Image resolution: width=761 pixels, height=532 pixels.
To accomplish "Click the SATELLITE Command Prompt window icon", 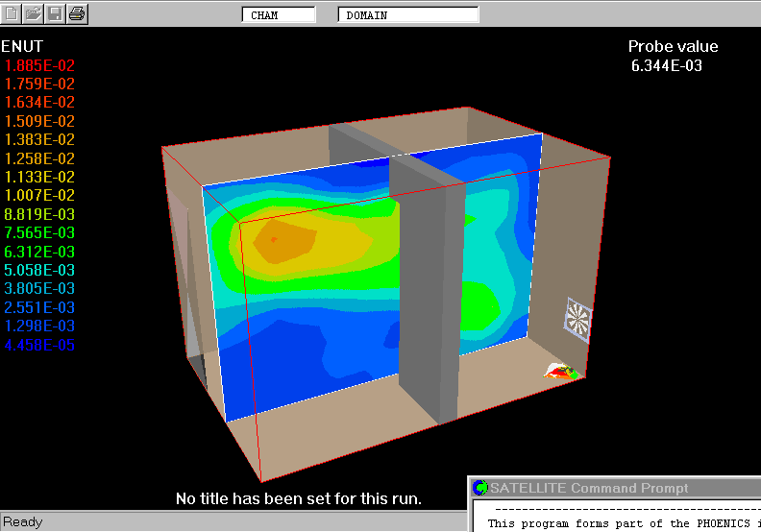I will coord(480,488).
